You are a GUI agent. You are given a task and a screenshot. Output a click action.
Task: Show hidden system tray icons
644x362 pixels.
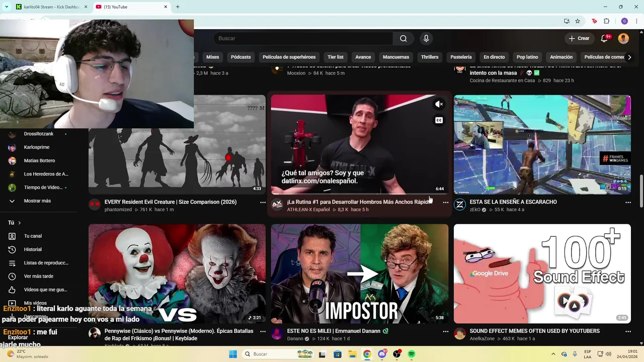(x=553, y=354)
